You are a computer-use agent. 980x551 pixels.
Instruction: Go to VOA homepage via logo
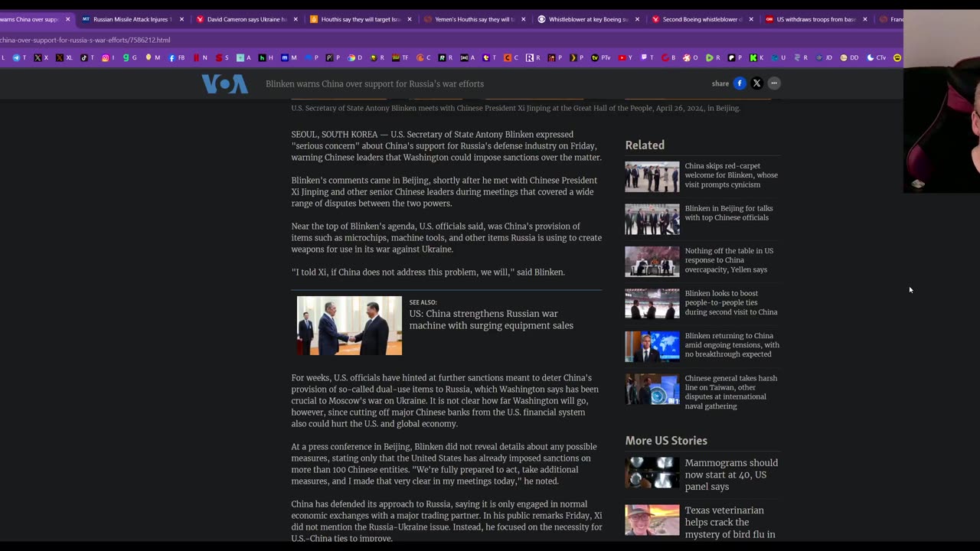[224, 83]
